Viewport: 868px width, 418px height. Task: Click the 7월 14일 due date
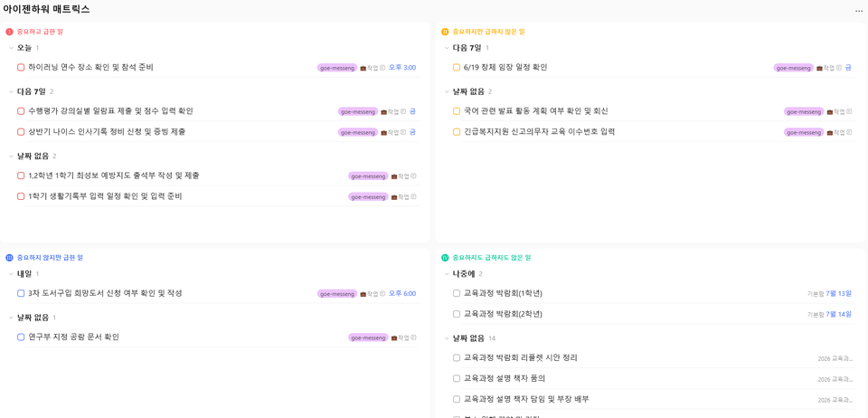pyautogui.click(x=839, y=315)
